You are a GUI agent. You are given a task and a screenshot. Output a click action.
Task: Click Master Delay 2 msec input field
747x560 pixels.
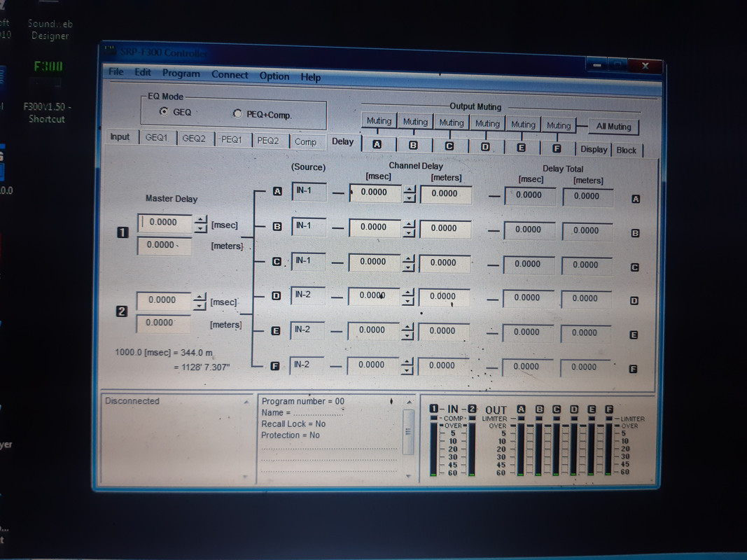164,300
